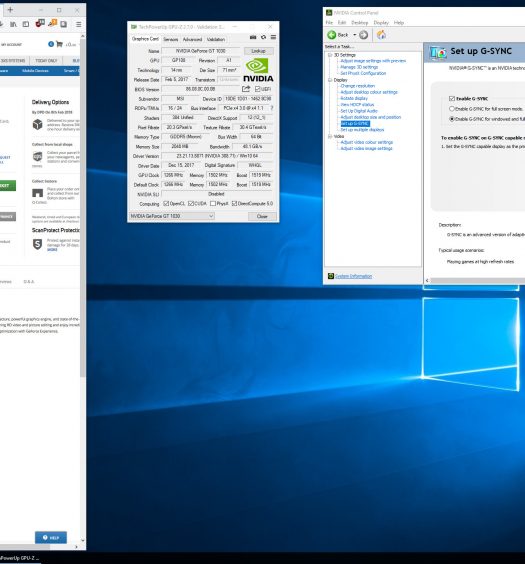This screenshot has height=564, width=525.
Task: Collapse the 3D Settings tree node
Action: [x=329, y=55]
